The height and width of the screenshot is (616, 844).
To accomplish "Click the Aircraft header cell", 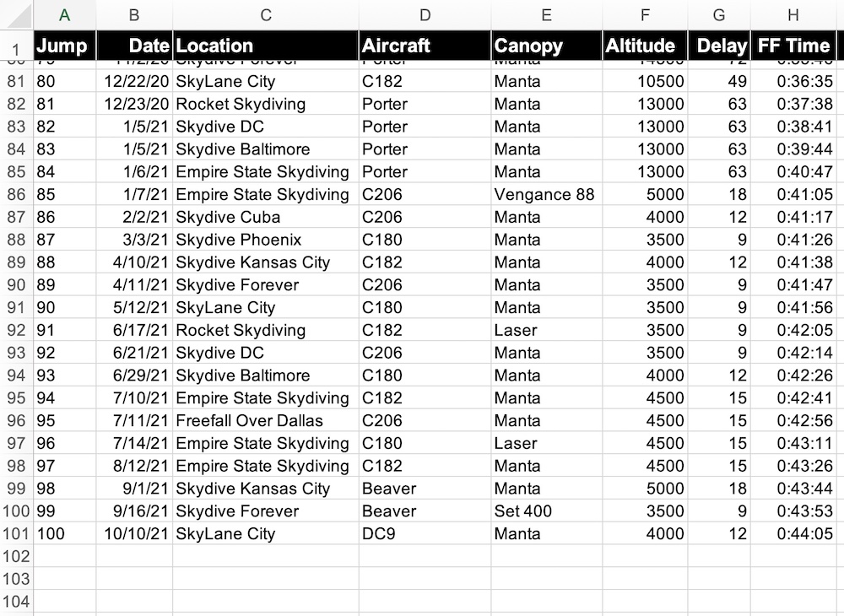I will (425, 46).
